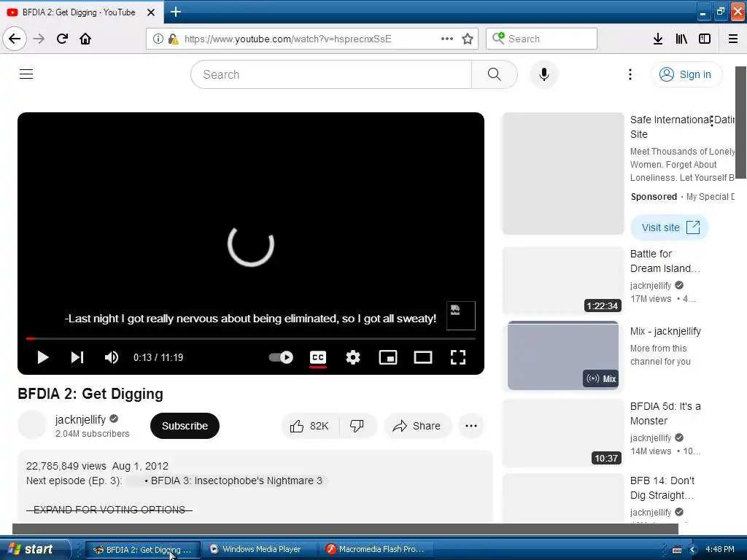
Task: Open Safe International Dating Site ad options menu
Action: tap(712, 121)
